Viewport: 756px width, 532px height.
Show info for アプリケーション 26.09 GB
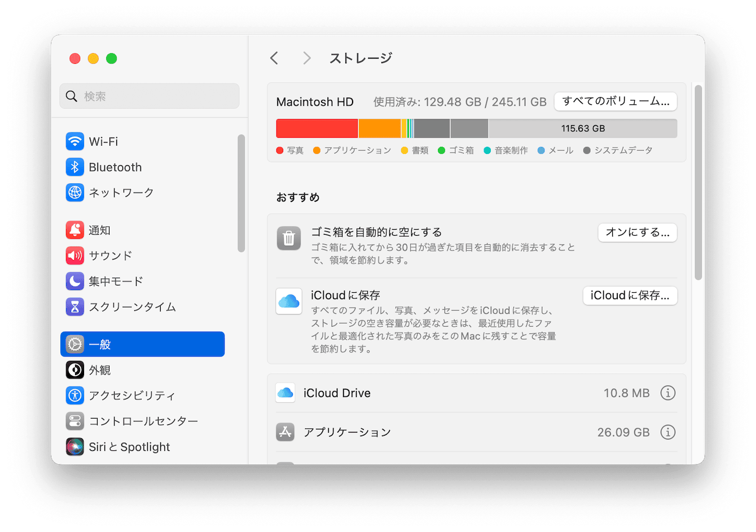[x=668, y=432]
